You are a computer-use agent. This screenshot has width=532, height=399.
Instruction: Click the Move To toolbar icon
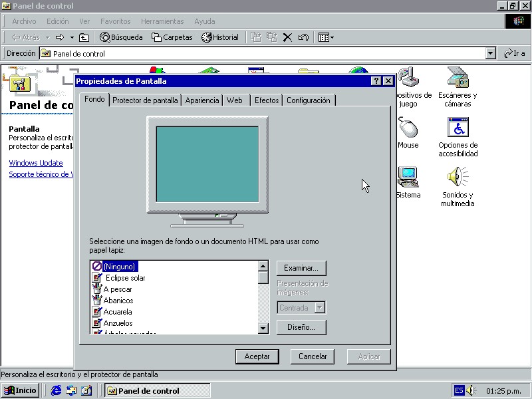tap(256, 37)
